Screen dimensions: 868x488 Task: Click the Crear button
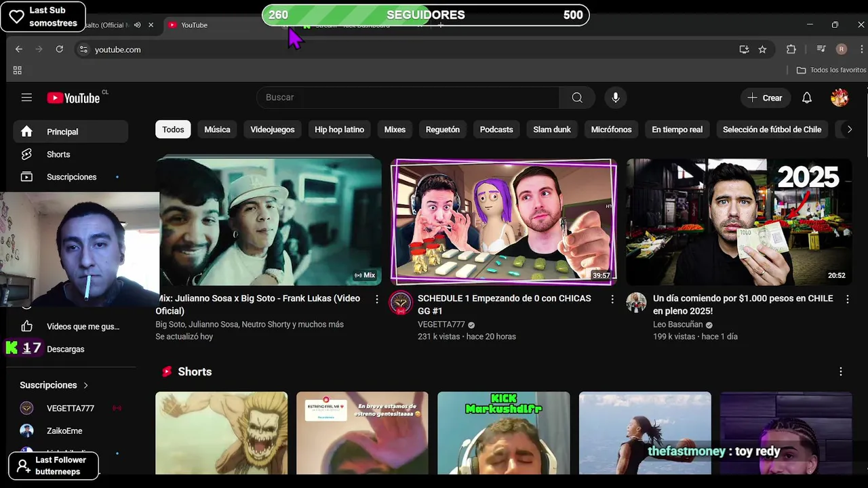[x=765, y=98]
